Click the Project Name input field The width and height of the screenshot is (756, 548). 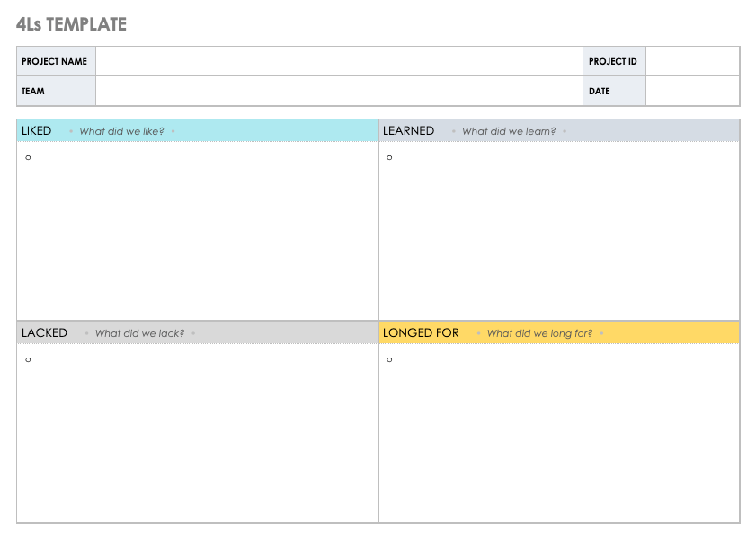point(339,62)
